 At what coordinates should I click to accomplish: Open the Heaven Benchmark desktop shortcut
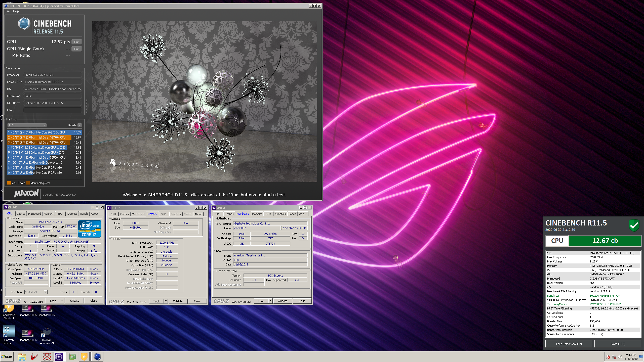[9, 335]
